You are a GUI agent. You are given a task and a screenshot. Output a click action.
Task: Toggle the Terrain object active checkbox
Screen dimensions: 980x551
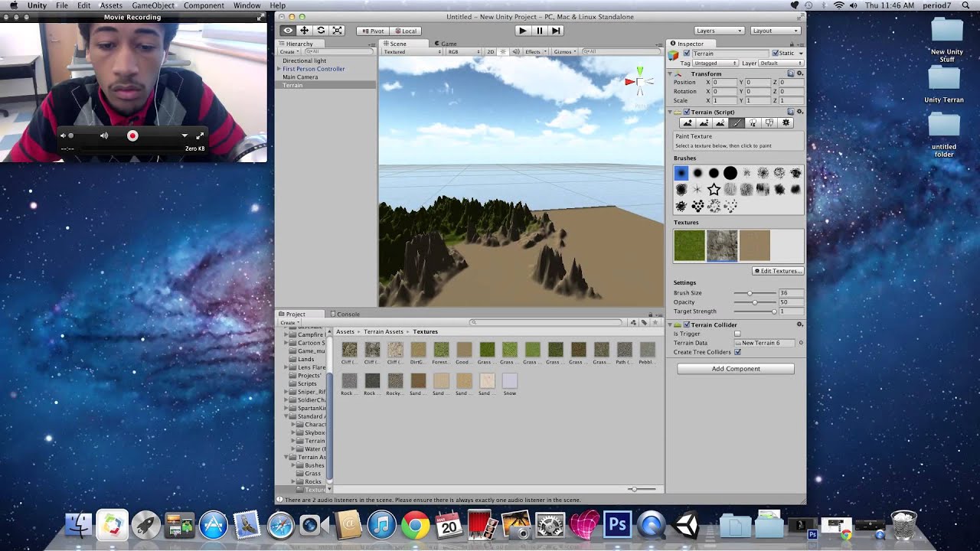(687, 54)
